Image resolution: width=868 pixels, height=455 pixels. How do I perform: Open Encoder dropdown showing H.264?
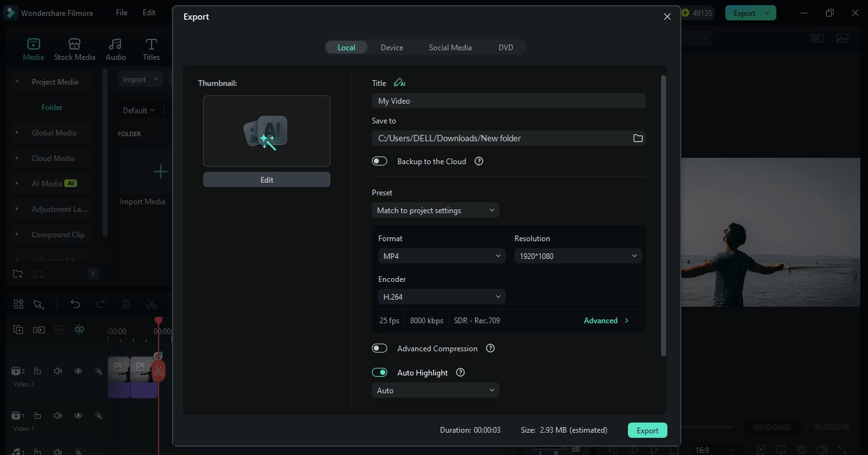(442, 297)
